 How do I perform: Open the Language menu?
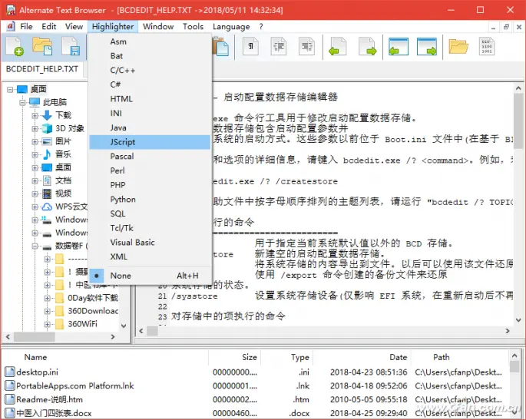click(231, 27)
